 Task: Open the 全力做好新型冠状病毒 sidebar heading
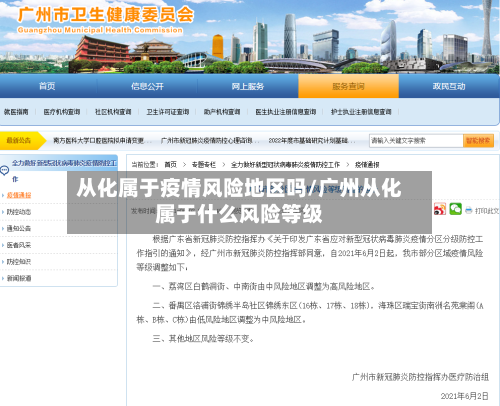pos(64,163)
